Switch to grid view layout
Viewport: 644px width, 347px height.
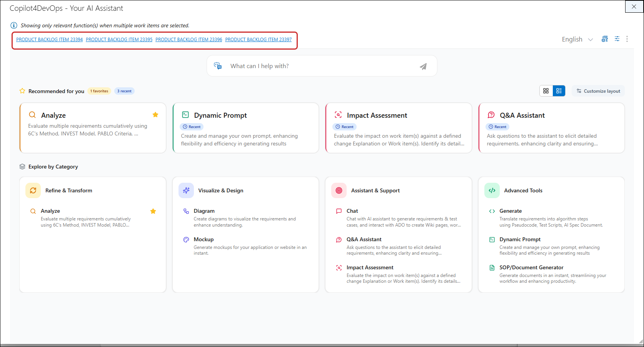click(546, 91)
